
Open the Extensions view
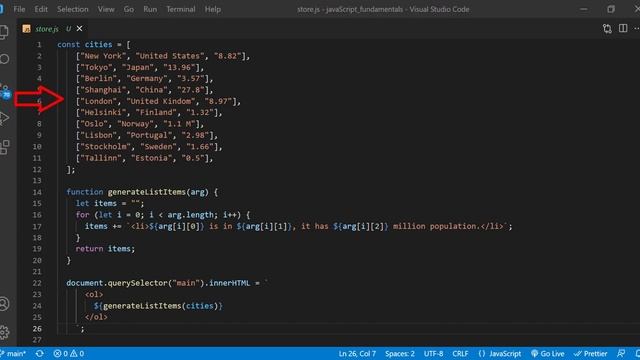pos(5,147)
